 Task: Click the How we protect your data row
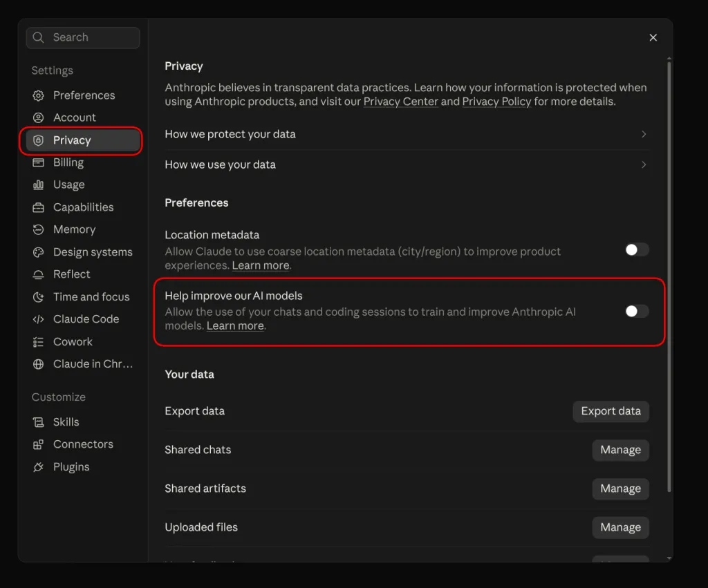point(407,135)
